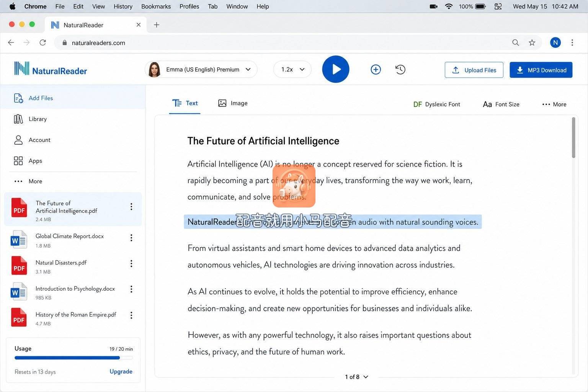Click the document vertical scrollbar
Viewport: 588px width, 392px height.
(x=573, y=137)
